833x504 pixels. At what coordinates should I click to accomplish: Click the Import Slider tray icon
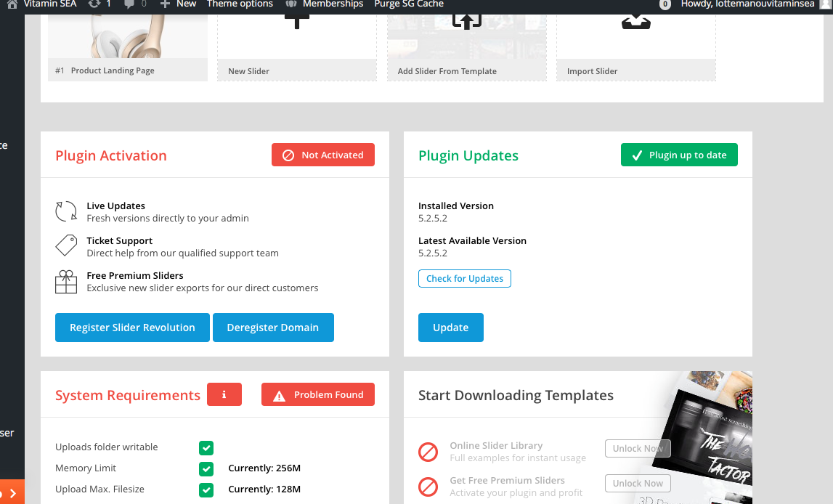coord(636,23)
